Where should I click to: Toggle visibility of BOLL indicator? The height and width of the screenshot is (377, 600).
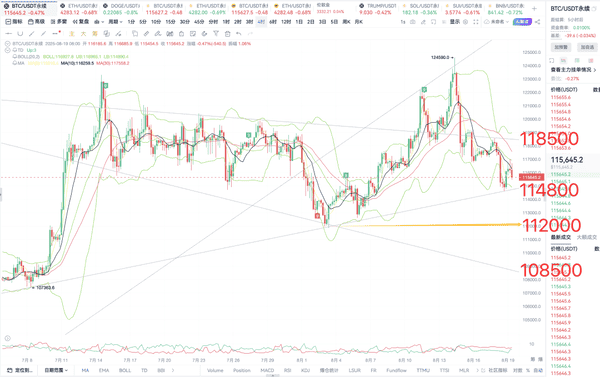pos(15,57)
